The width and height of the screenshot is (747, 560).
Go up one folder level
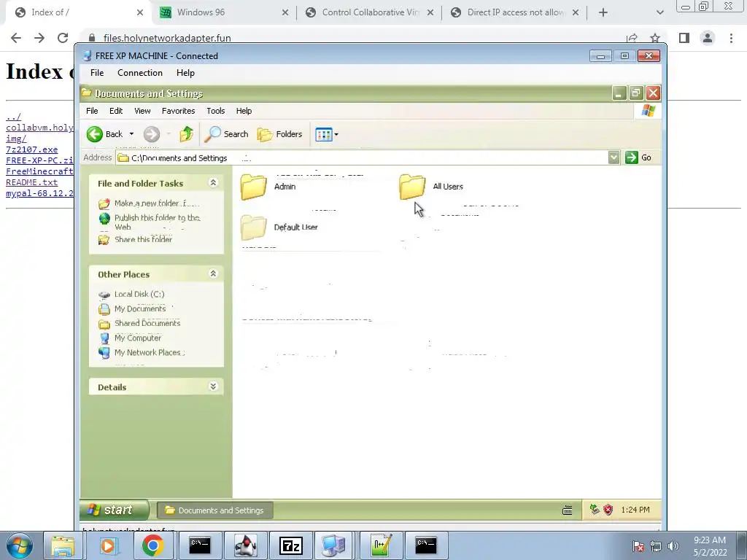186,134
